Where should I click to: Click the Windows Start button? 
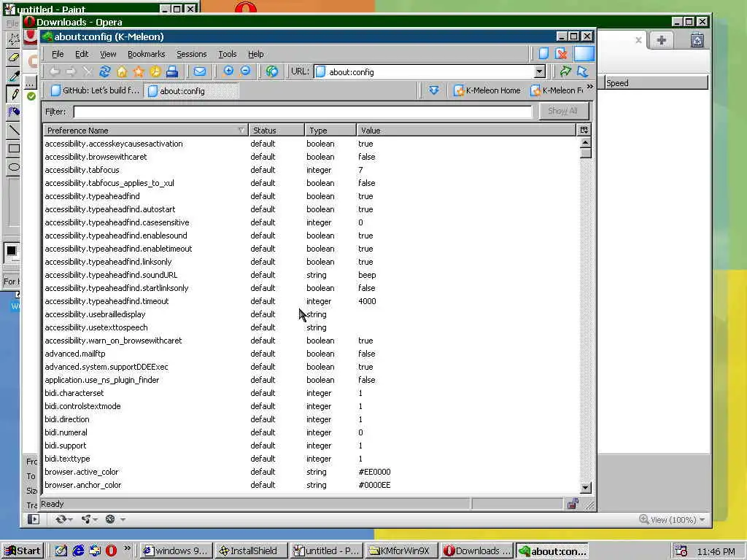23,551
